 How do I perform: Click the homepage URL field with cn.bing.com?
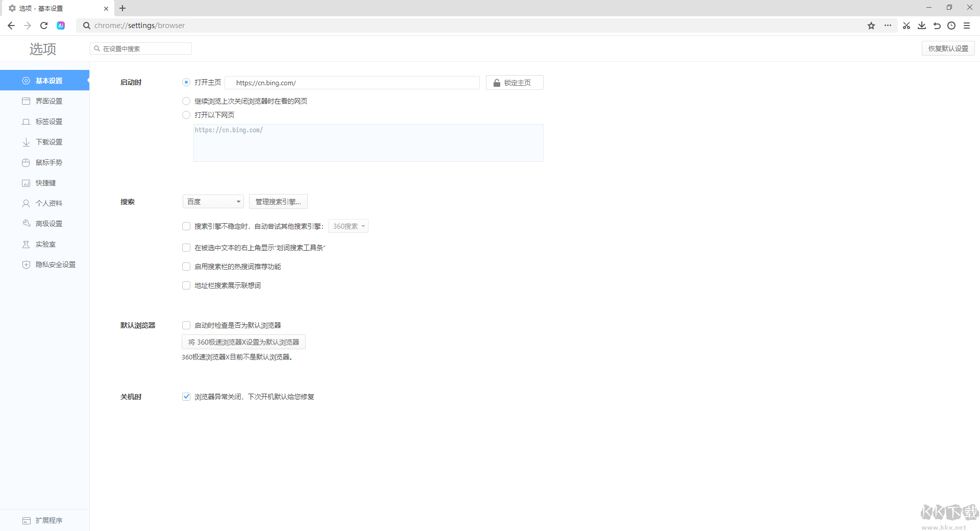tap(352, 83)
